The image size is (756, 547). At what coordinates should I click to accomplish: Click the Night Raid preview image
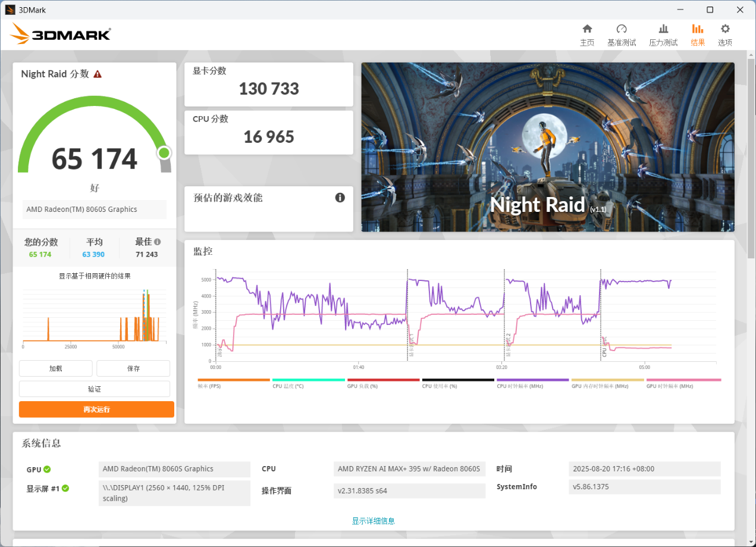tap(547, 147)
